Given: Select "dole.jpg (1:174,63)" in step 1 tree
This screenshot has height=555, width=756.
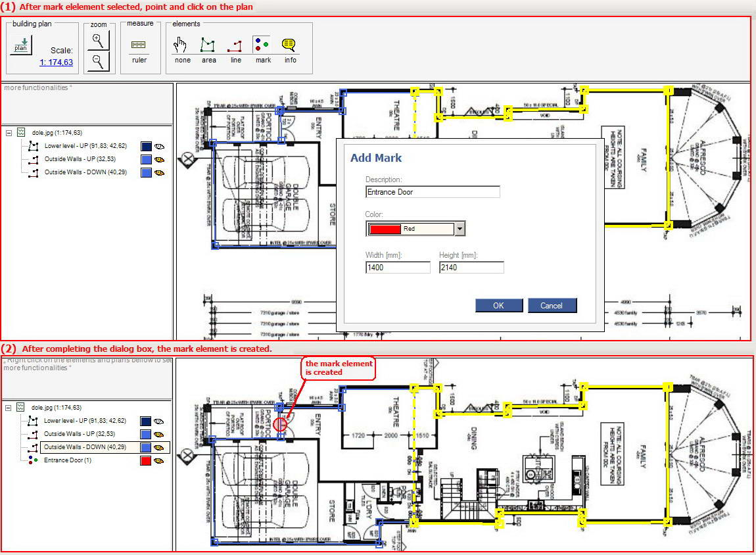Looking at the screenshot, I should click(x=57, y=133).
